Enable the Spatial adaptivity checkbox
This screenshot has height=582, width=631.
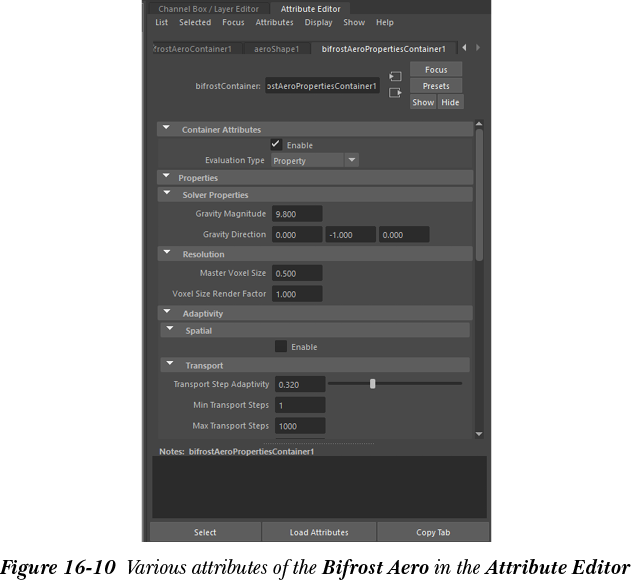(281, 347)
